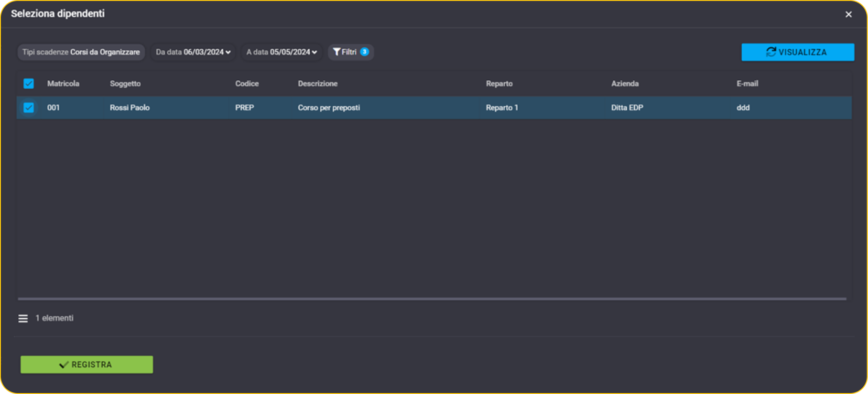Open the Tipi scadenze Corsi da Organizzare filter
868x394 pixels.
click(x=81, y=52)
